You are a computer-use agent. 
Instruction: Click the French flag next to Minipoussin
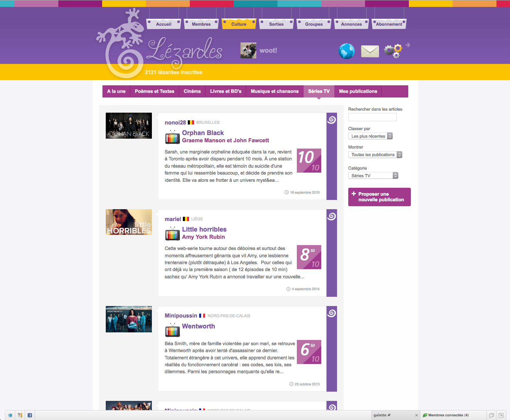coord(202,316)
